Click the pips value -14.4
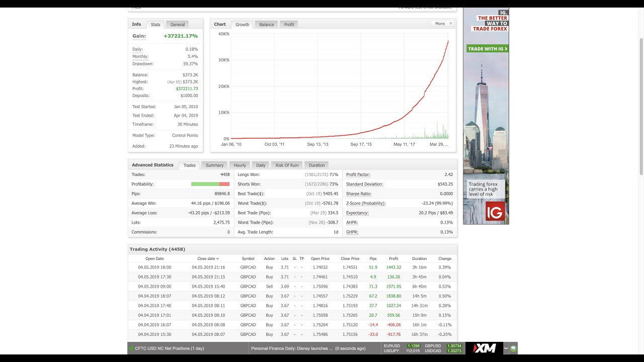Screen dimensions: 644x362 point(373,325)
